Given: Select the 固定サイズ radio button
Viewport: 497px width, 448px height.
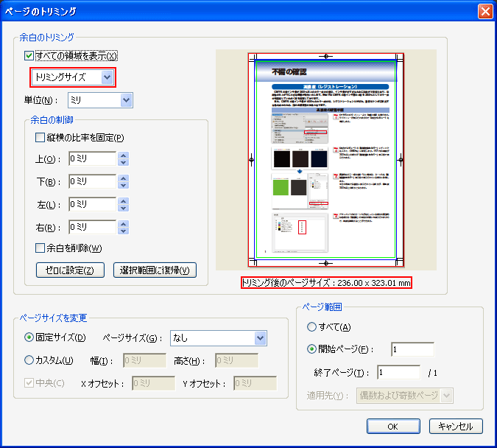Looking at the screenshot, I should point(29,338).
